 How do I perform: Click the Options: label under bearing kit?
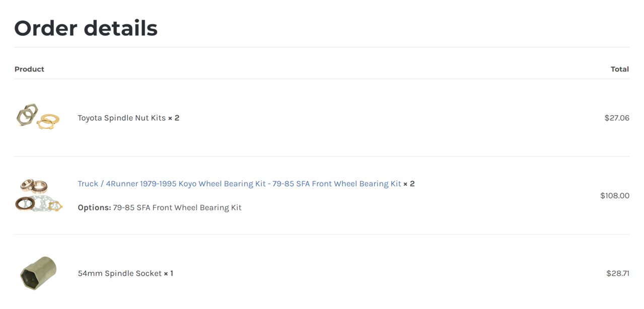tap(94, 207)
